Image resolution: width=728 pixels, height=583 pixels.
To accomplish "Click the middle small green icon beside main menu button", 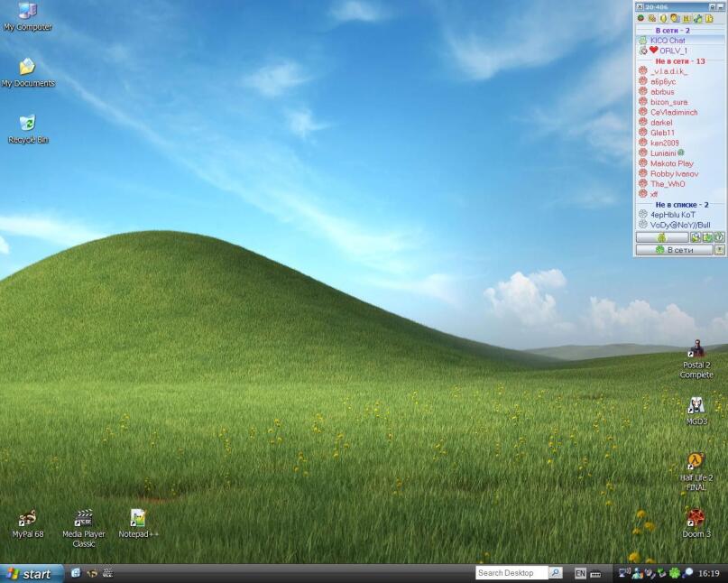I will coord(707,237).
